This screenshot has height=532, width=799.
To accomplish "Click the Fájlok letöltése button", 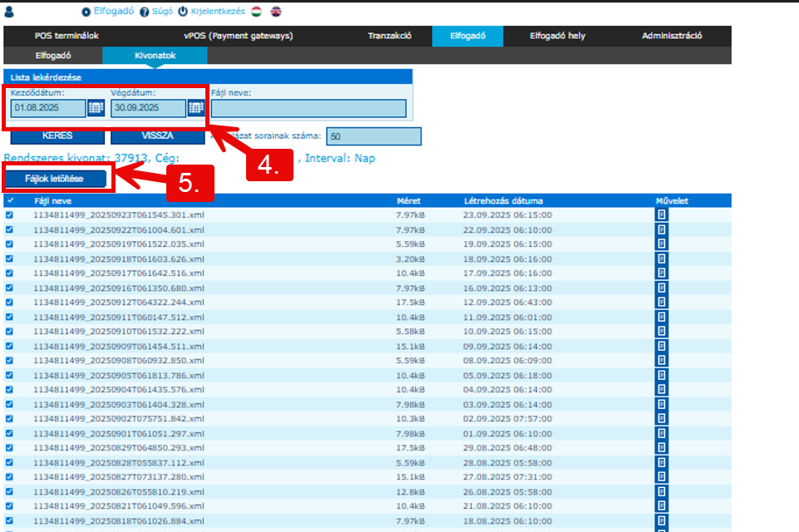I will pos(57,177).
